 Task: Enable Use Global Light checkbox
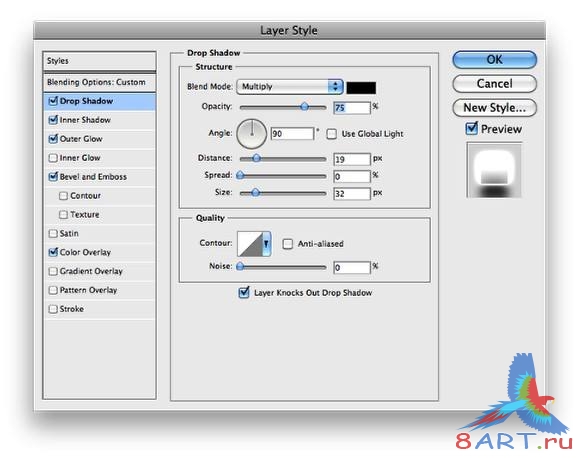click(x=331, y=134)
